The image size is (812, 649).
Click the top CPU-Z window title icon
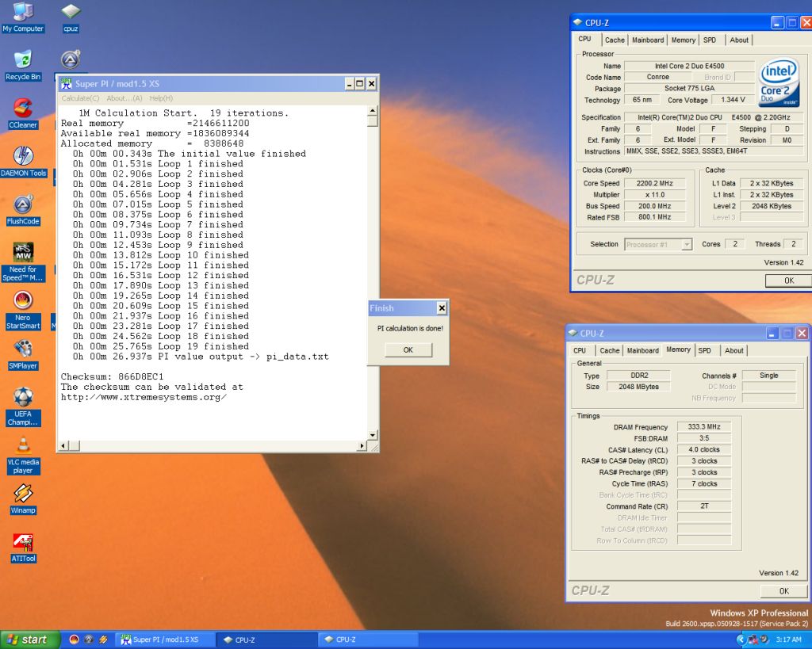(577, 23)
